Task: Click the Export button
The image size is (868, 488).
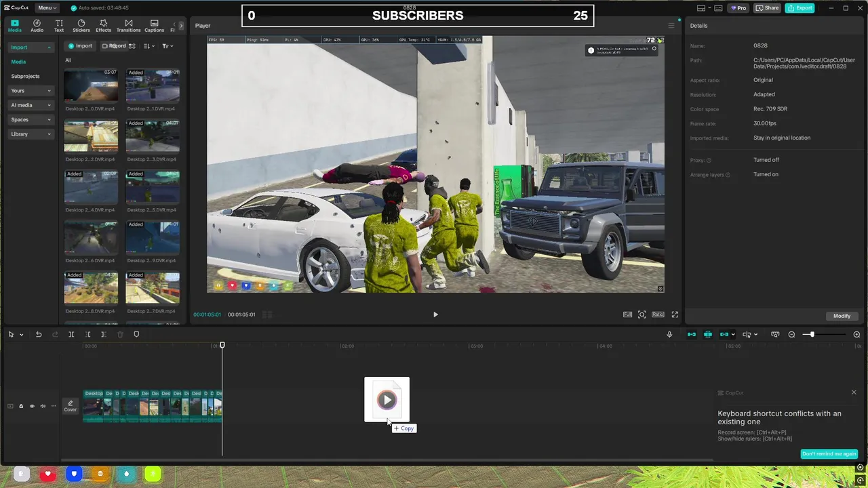Action: click(800, 8)
